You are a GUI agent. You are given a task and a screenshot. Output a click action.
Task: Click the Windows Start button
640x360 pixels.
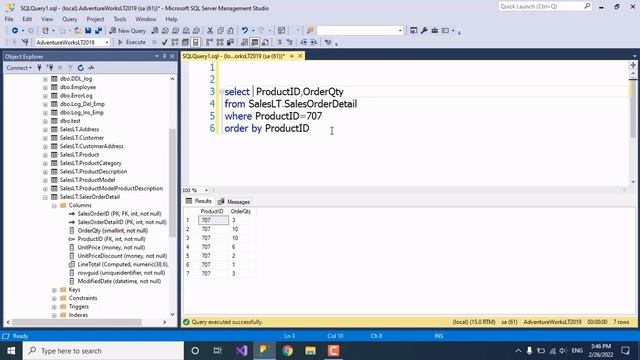coord(11,351)
